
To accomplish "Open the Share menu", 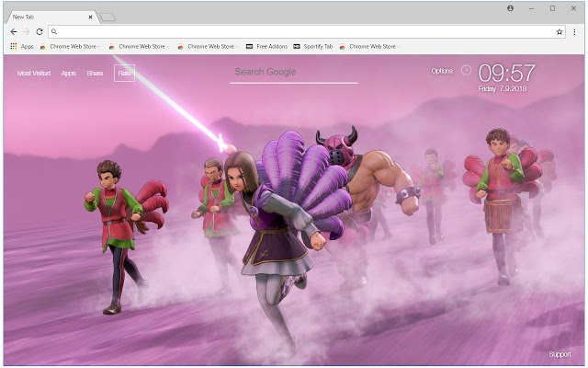I will pyautogui.click(x=95, y=74).
